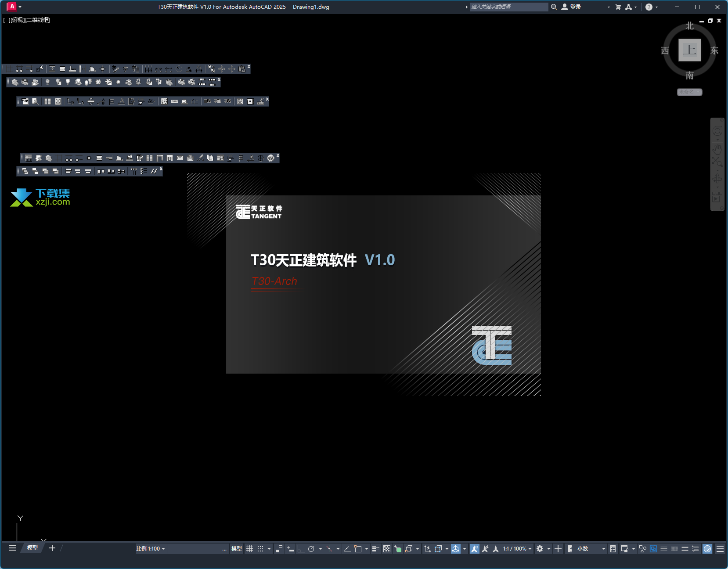Click the keyword search input field
Image resolution: width=728 pixels, height=569 pixels.
[509, 7]
